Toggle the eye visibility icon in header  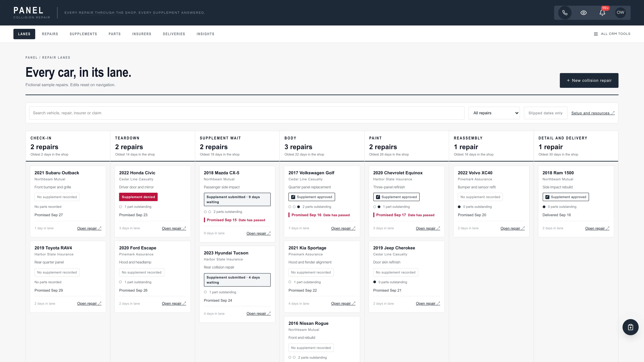[x=583, y=13]
